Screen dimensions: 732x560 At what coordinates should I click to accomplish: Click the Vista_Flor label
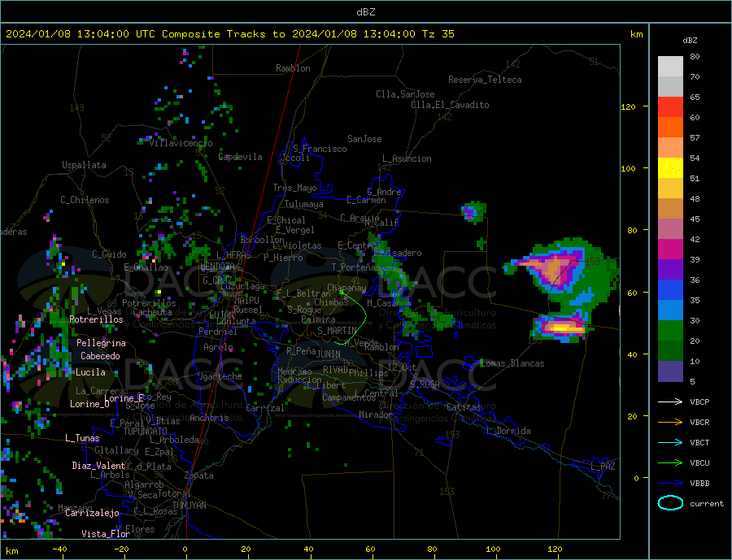tap(106, 534)
